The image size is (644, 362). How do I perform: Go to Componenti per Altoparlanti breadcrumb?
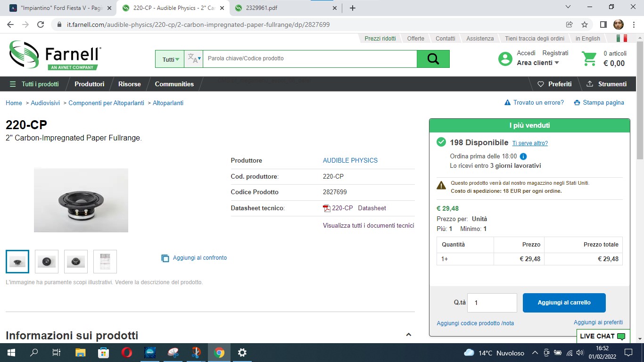(106, 103)
